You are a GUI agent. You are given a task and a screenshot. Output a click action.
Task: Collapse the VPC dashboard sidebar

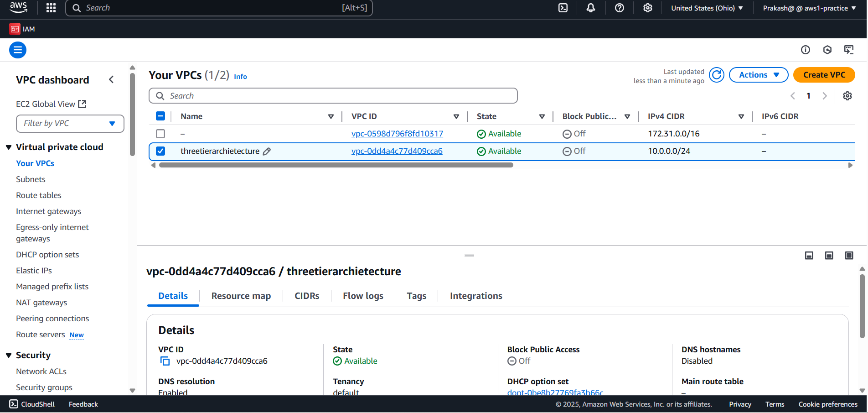click(x=111, y=80)
